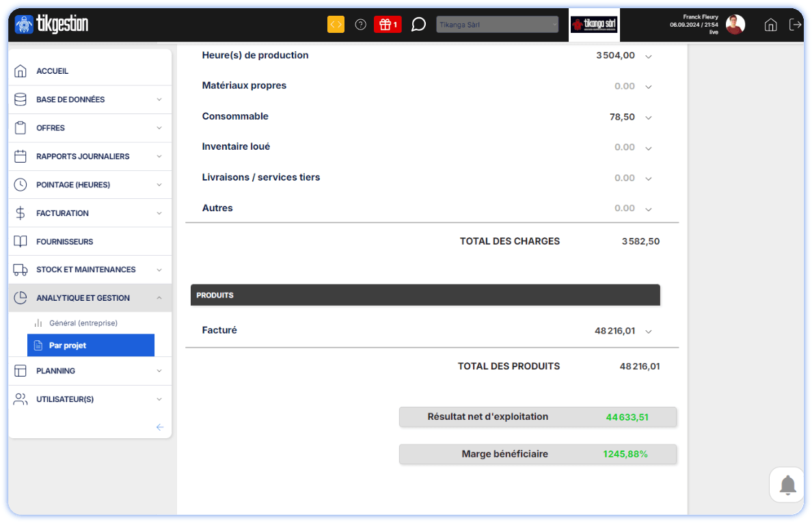Expand the Livraisons / services tiers row
812x523 pixels.
[649, 178]
